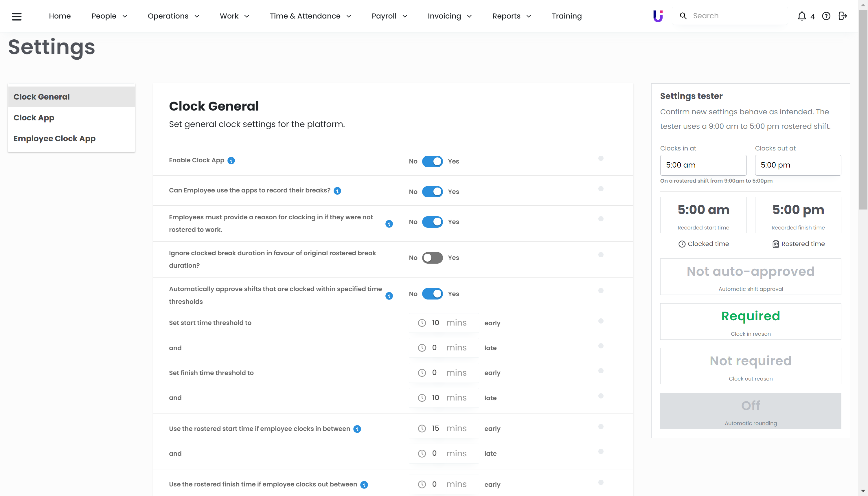The width and height of the screenshot is (868, 496).
Task: Click info icon for automatic shift approval
Action: coord(389,296)
